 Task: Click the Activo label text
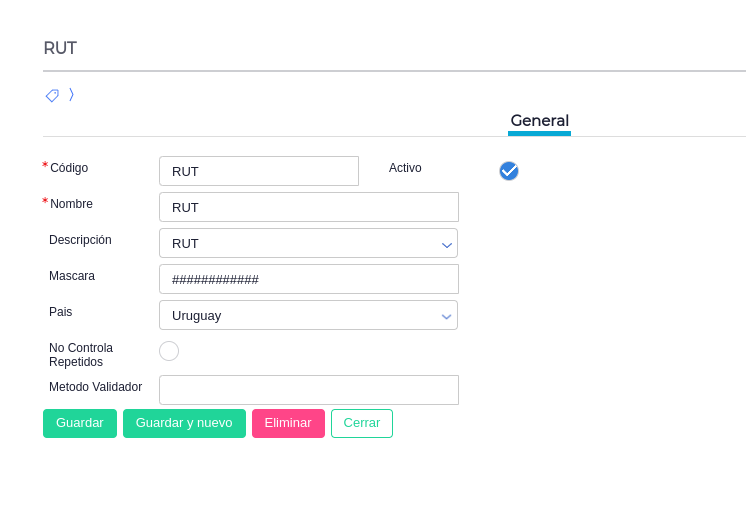[x=405, y=168]
